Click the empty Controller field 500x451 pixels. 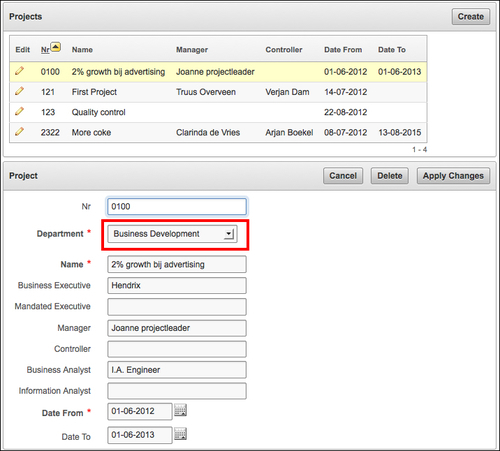point(177,349)
